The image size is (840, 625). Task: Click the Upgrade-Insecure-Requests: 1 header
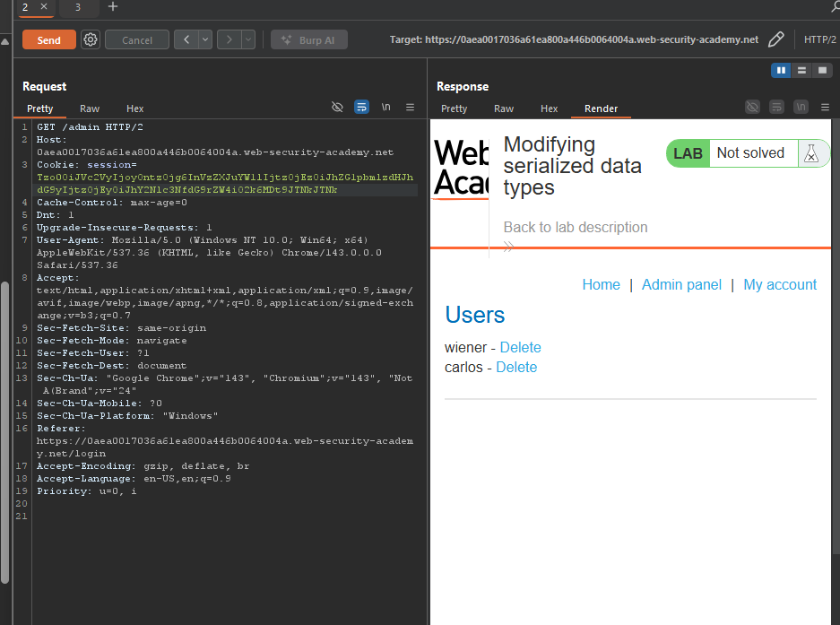pos(124,227)
